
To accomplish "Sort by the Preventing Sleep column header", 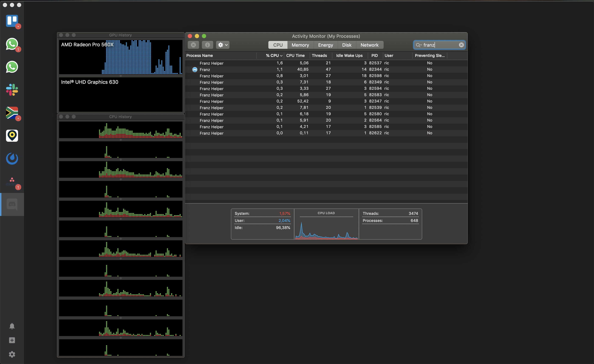I will click(430, 56).
